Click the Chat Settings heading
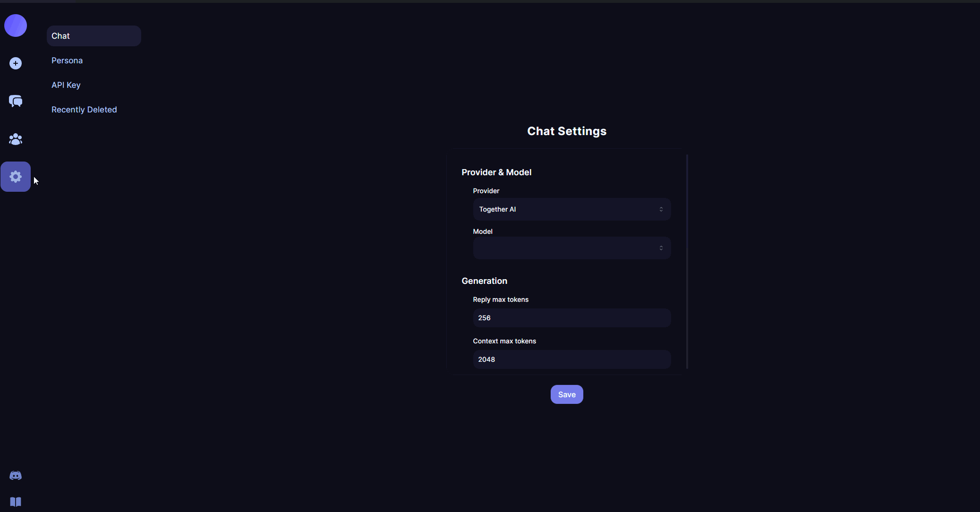The height and width of the screenshot is (512, 980). [567, 131]
